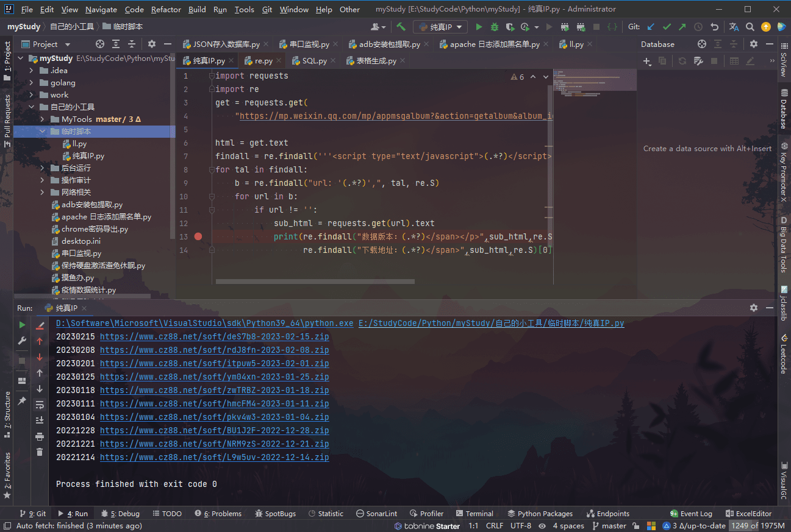The height and width of the screenshot is (532, 791).
Task: Open 纯真IP.py in project tree
Action: click(x=83, y=156)
